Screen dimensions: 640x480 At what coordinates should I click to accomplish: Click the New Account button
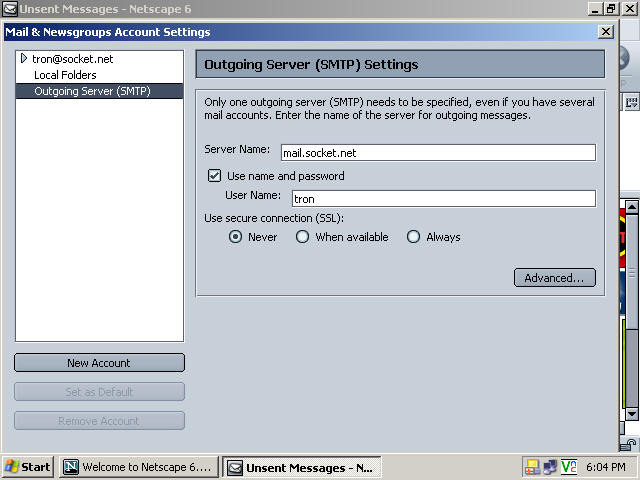99,363
